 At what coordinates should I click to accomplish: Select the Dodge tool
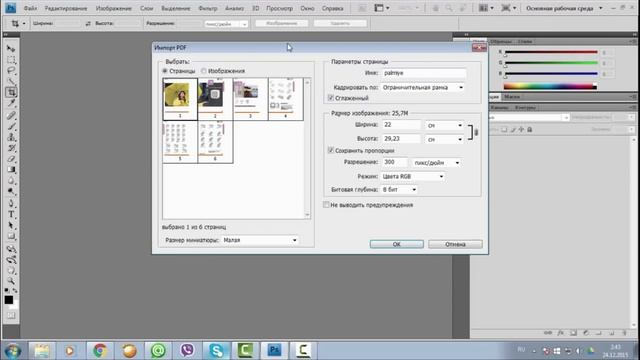pos(11,191)
